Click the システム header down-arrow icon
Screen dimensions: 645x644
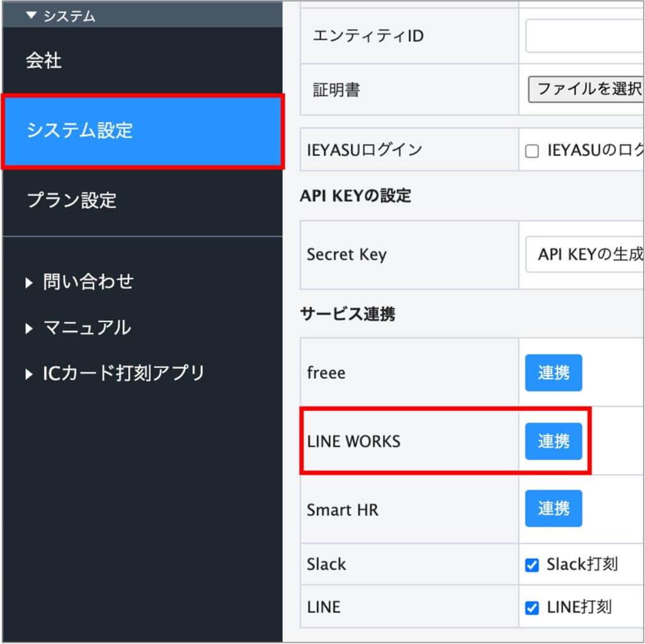tap(31, 16)
